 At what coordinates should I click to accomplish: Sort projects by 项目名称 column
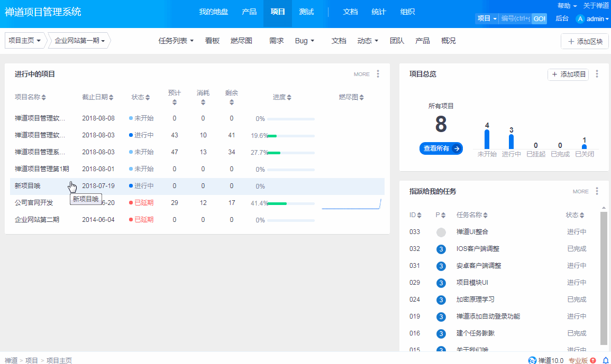click(x=30, y=97)
